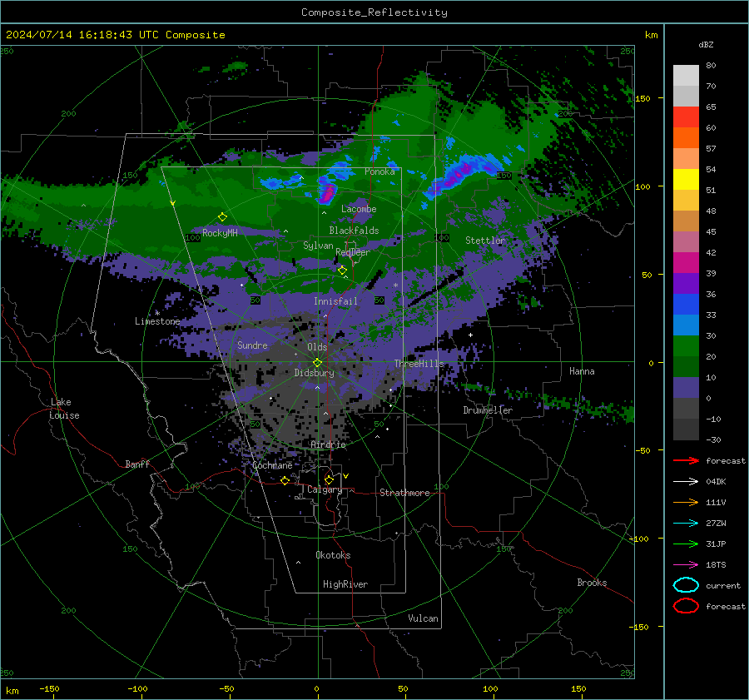Image resolution: width=749 pixels, height=700 pixels.
Task: Click the magenta 18TS arrow icon
Action: pyautogui.click(x=686, y=564)
